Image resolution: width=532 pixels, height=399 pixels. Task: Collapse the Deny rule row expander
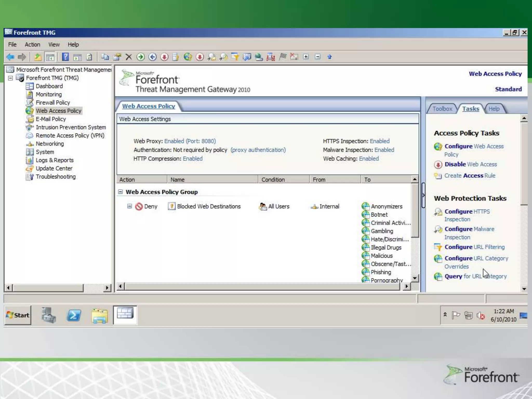[129, 206]
